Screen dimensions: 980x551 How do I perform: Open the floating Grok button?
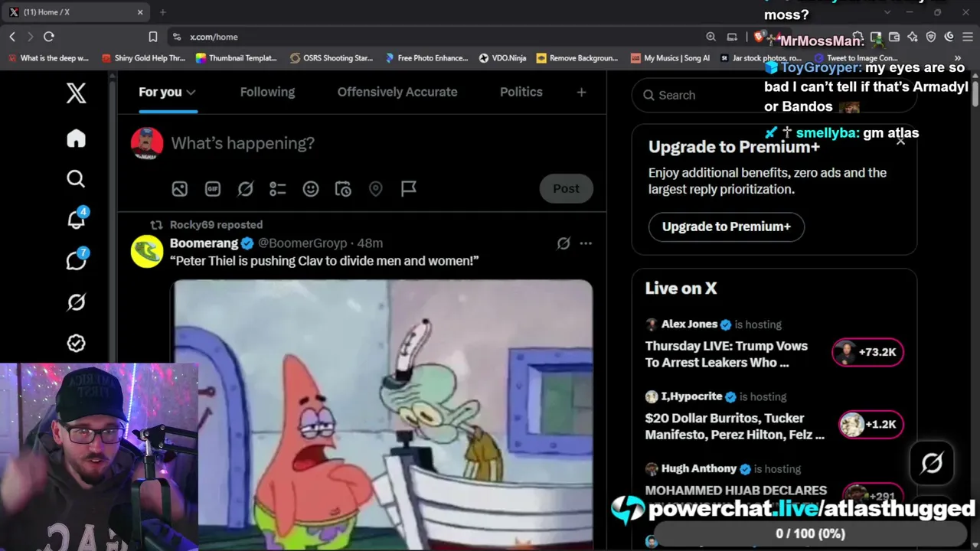point(932,463)
